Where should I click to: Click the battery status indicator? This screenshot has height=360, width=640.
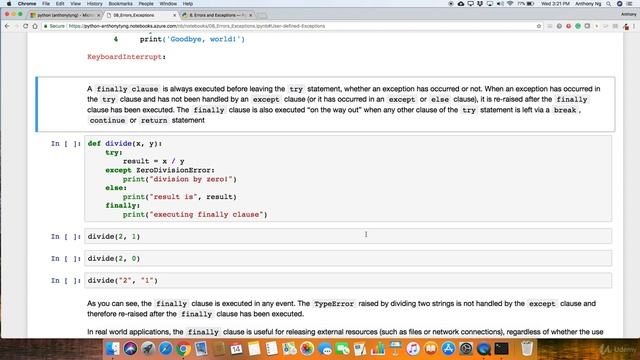coord(526,4)
